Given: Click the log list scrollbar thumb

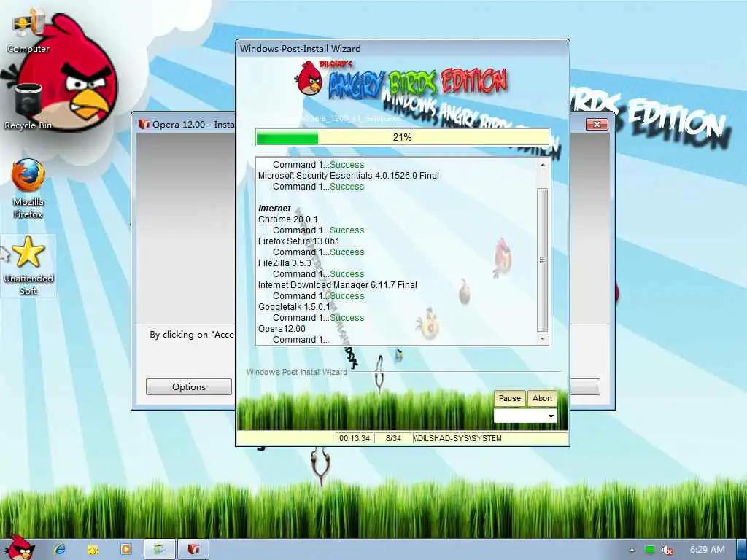Looking at the screenshot, I should tap(542, 260).
